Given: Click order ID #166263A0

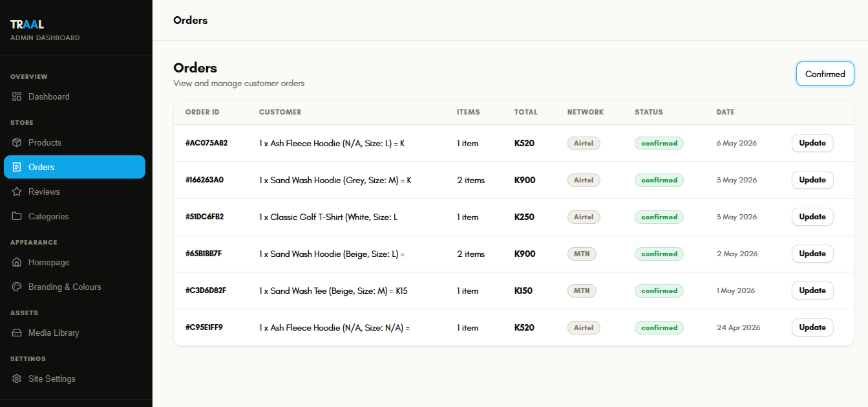Looking at the screenshot, I should point(204,180).
